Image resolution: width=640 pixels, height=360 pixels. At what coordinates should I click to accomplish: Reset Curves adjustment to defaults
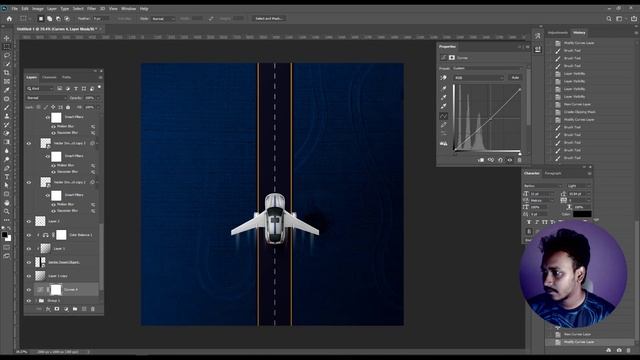(x=500, y=160)
